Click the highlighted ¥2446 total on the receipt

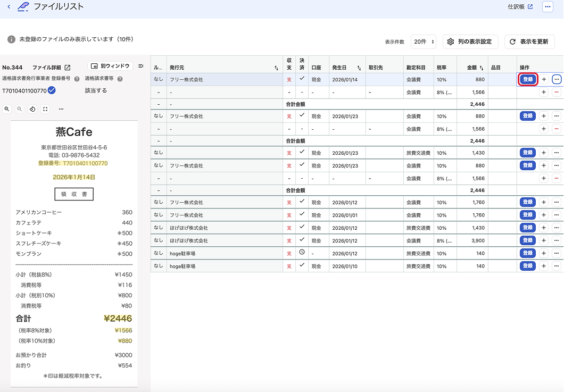[x=118, y=318]
